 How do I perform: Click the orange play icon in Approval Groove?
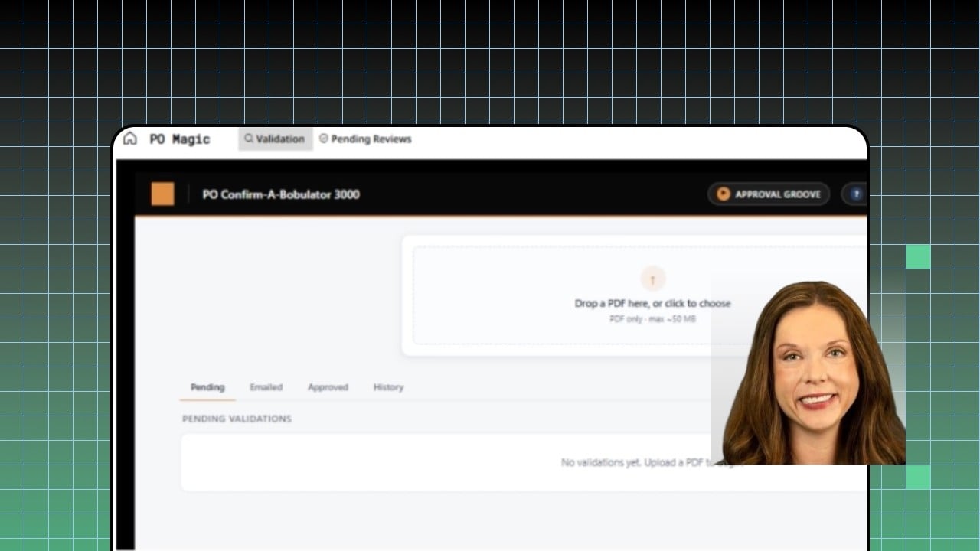(723, 194)
